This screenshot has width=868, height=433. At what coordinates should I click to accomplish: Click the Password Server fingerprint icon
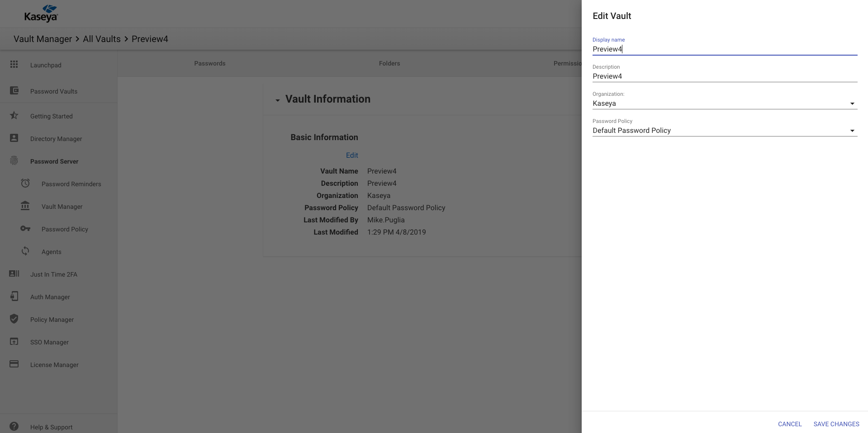pos(14,161)
